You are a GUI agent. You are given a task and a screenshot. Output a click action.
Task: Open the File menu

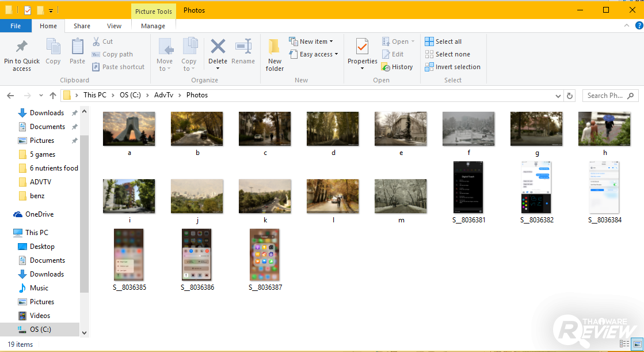click(x=16, y=26)
